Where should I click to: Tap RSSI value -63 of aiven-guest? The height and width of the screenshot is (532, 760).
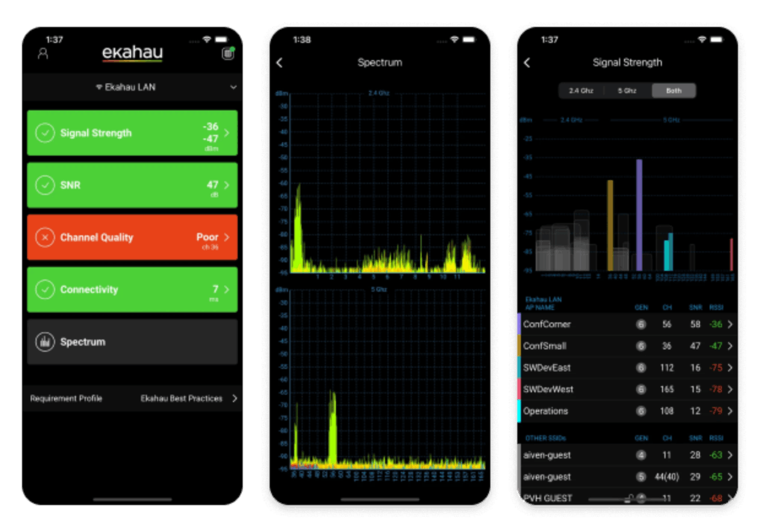coord(716,455)
